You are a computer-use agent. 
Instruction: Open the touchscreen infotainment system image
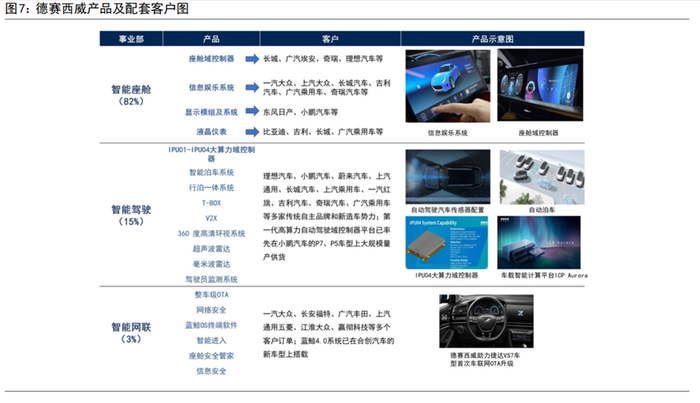click(448, 86)
